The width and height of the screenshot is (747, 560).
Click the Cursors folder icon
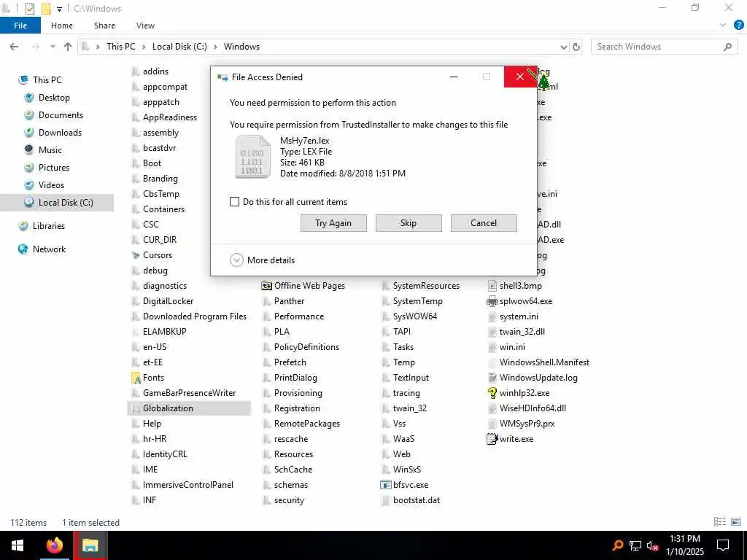(136, 255)
